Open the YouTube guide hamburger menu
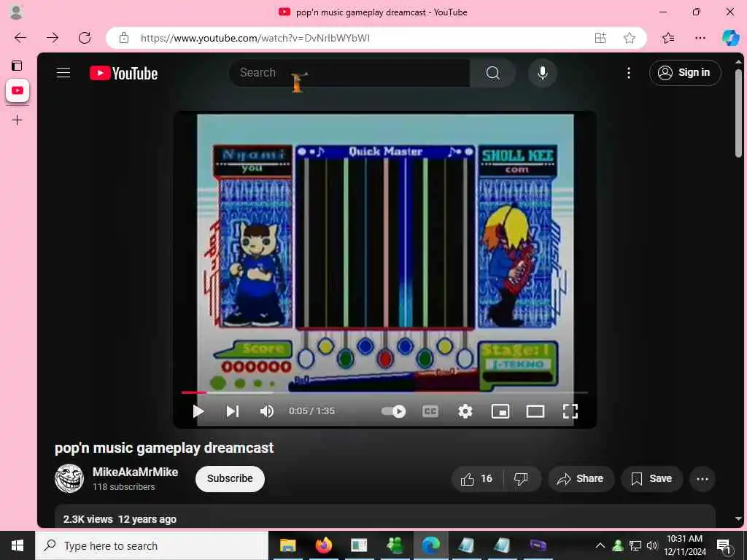747x560 pixels. 63,73
